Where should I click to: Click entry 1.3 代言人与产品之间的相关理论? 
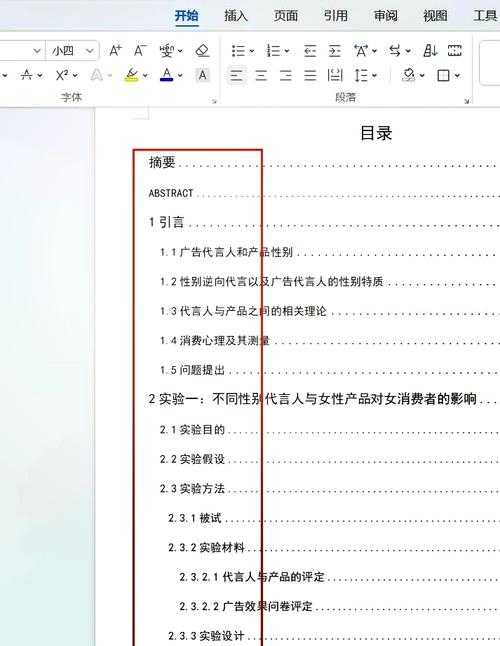pos(243,311)
